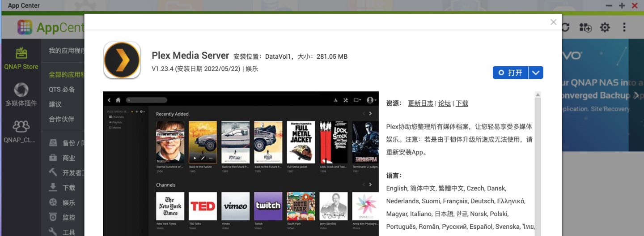Click the 打开 button for Plex

click(x=511, y=73)
